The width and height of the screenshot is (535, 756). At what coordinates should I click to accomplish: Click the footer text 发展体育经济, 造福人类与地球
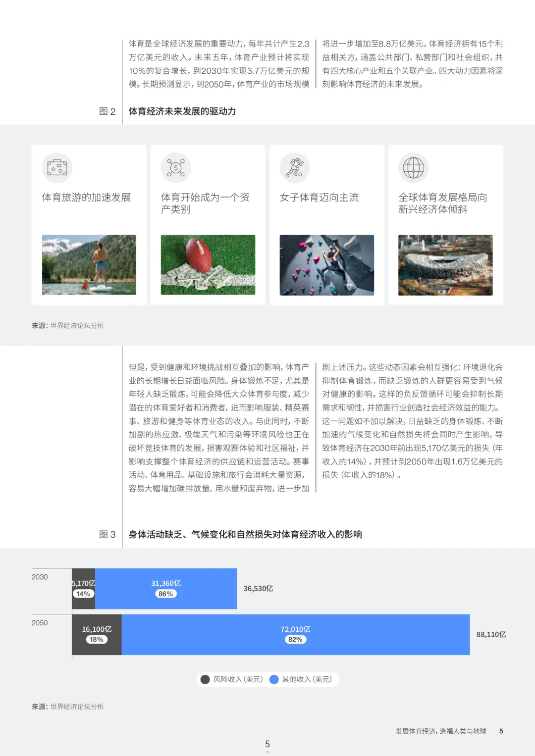pos(441,731)
